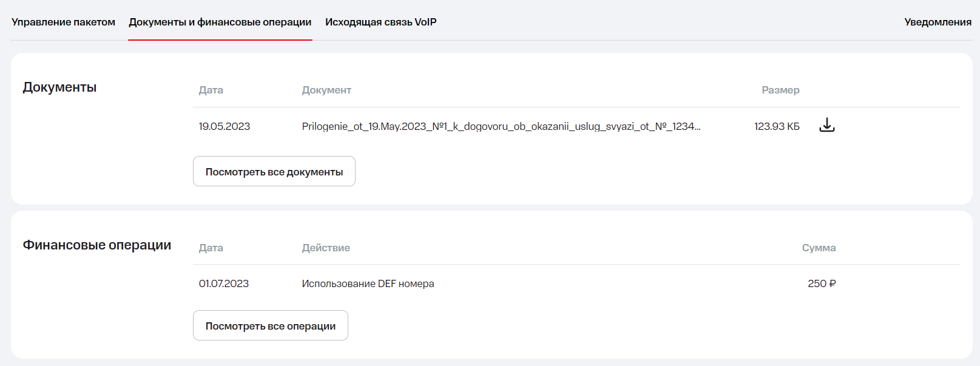Open Уведомления in the top right

[x=937, y=22]
